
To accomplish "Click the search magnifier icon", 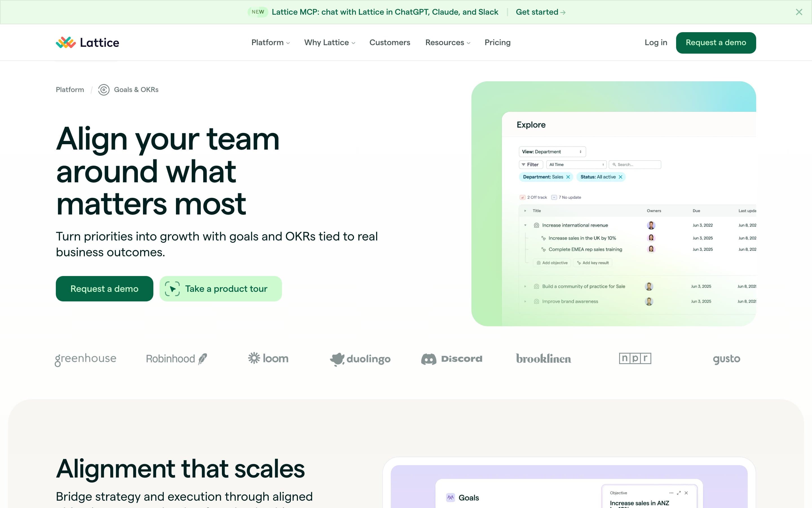I will tap(614, 165).
